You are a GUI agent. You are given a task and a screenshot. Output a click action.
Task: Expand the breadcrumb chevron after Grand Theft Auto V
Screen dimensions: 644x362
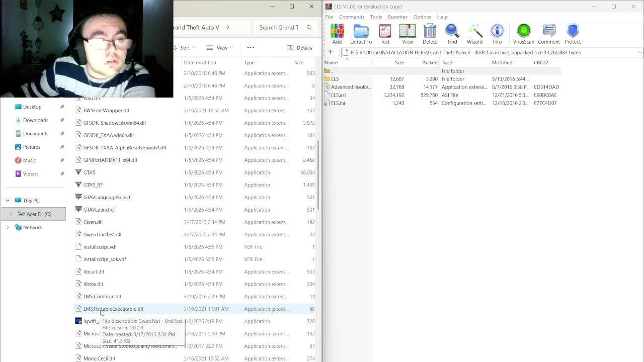[228, 28]
